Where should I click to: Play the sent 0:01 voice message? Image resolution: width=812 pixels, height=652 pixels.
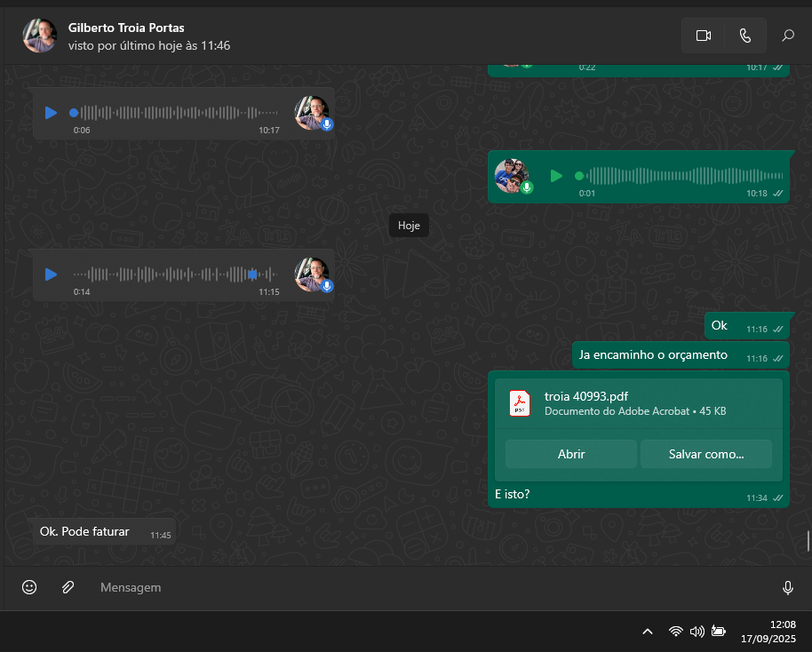tap(556, 176)
